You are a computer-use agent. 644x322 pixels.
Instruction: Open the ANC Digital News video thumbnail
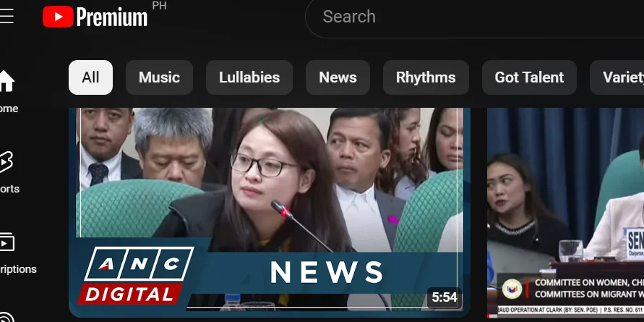(270, 212)
